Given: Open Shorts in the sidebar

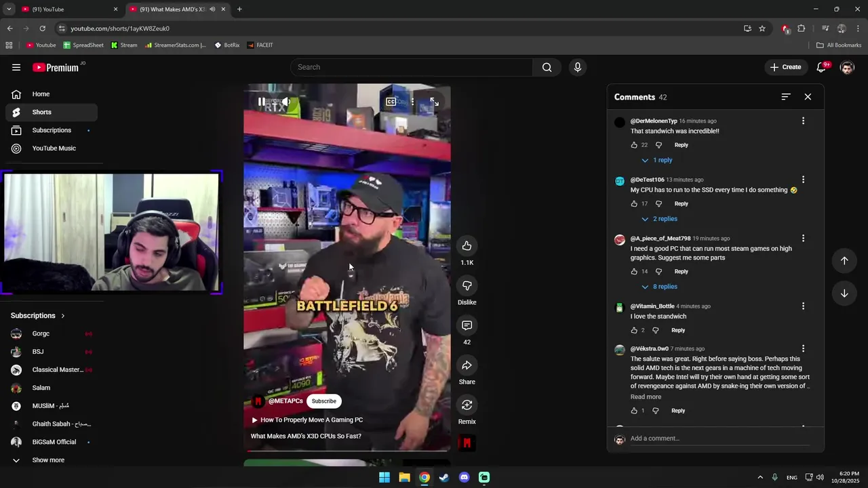Looking at the screenshot, I should pyautogui.click(x=52, y=113).
